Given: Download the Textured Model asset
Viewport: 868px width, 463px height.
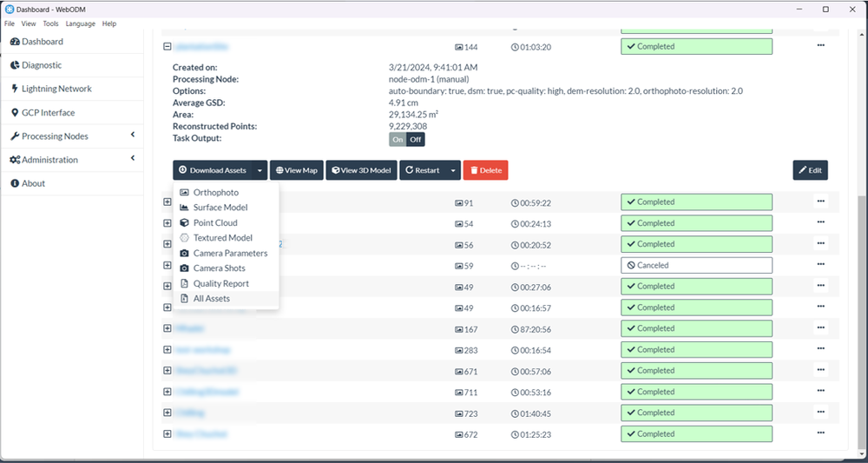Looking at the screenshot, I should [x=226, y=238].
